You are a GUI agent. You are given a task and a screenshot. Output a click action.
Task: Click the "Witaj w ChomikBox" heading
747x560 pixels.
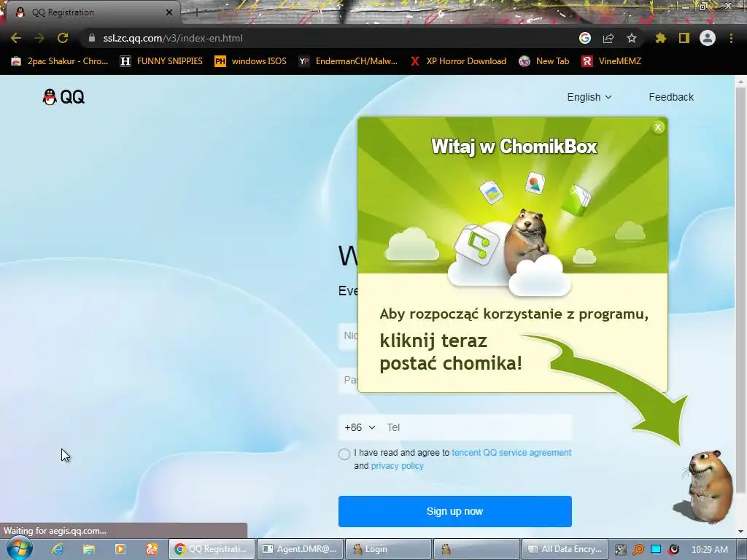pos(514,146)
